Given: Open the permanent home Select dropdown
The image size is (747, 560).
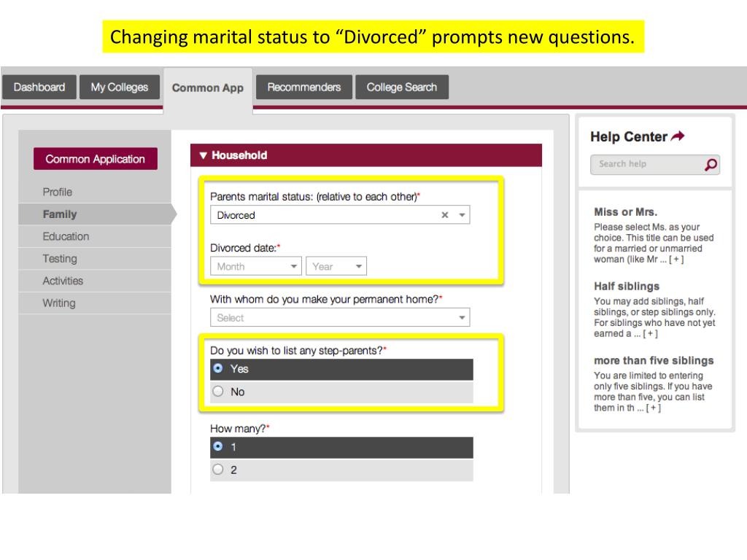Looking at the screenshot, I should click(x=340, y=318).
